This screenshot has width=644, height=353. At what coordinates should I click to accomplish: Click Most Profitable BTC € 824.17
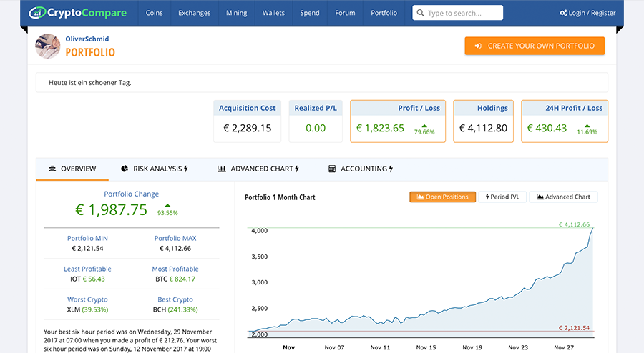[x=175, y=279]
